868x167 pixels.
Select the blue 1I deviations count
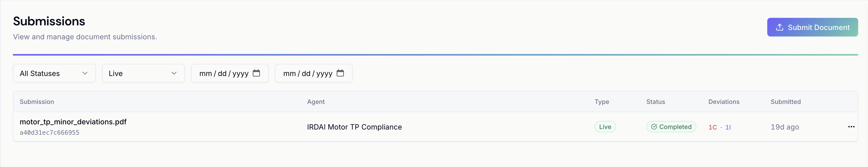728,127
